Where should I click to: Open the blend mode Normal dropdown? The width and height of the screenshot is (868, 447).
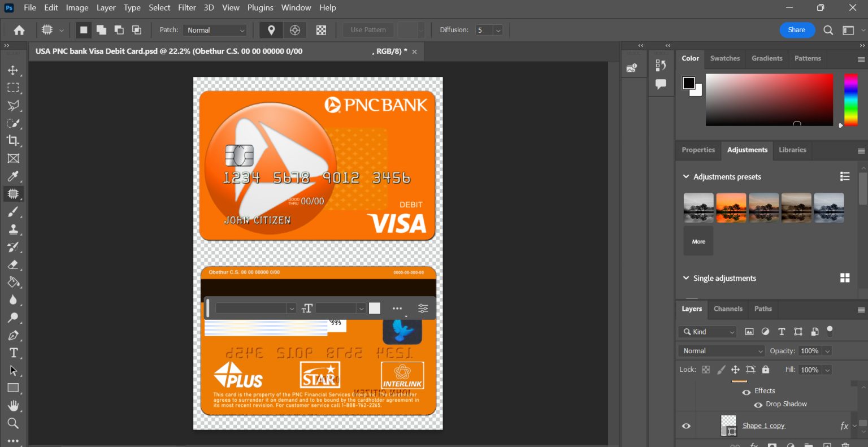click(x=721, y=351)
